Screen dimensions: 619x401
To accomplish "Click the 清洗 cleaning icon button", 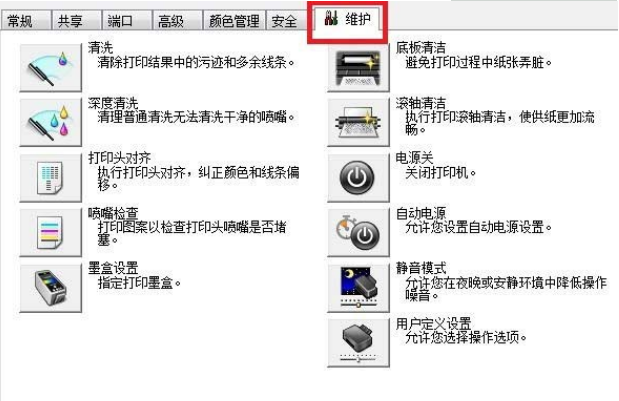I will click(x=51, y=68).
